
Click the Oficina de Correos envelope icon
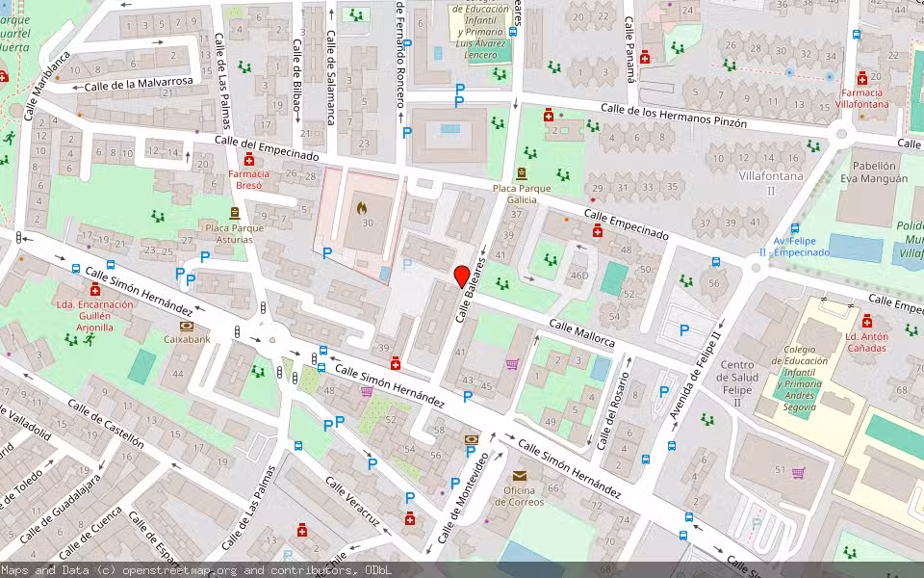(519, 476)
